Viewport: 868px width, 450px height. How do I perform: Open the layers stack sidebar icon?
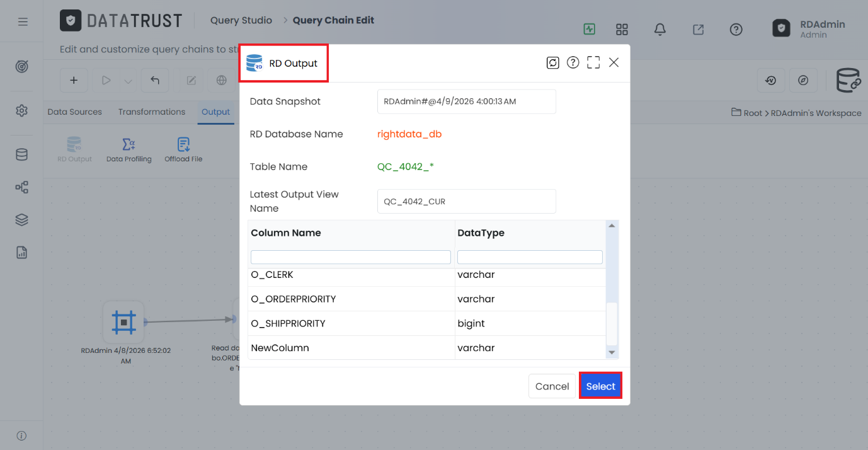[22, 220]
